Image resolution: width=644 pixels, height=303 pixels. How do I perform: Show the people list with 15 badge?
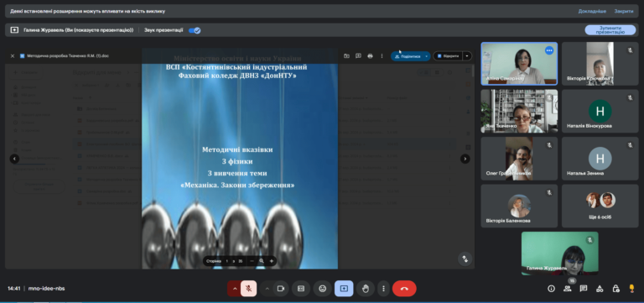click(568, 289)
